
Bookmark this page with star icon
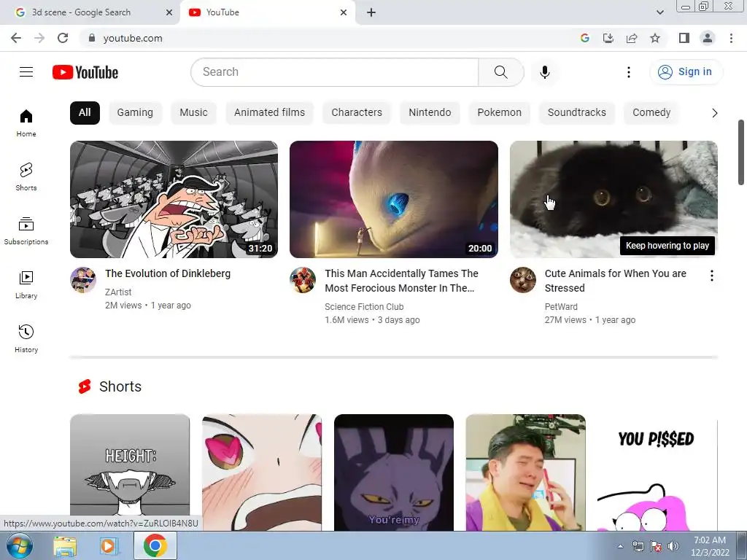point(655,38)
